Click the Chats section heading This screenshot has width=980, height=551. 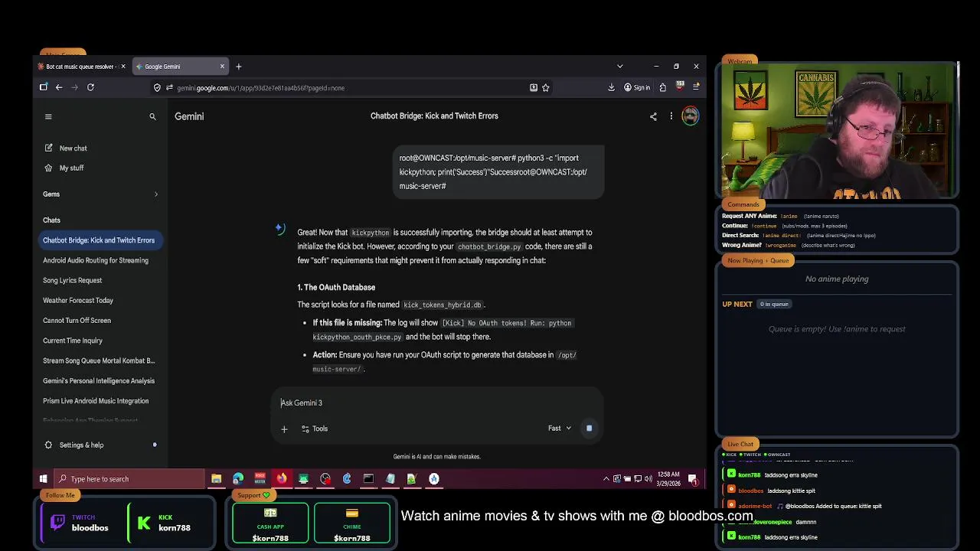tap(51, 220)
